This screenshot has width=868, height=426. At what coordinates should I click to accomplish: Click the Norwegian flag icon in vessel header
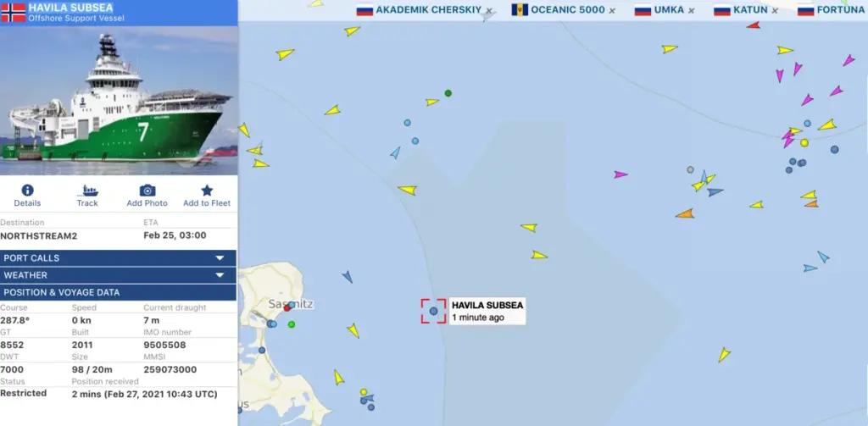point(14,12)
